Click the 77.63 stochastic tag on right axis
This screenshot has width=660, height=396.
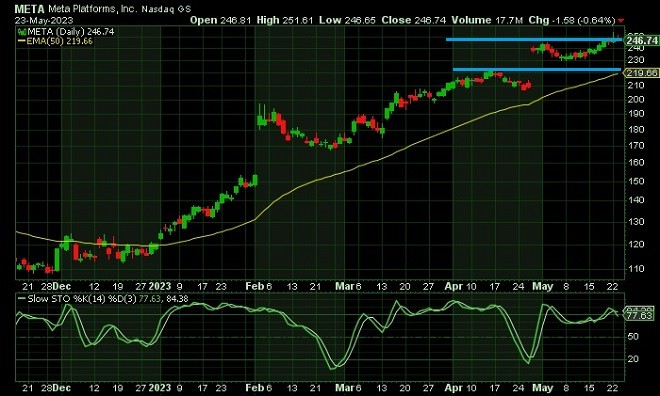coord(639,316)
